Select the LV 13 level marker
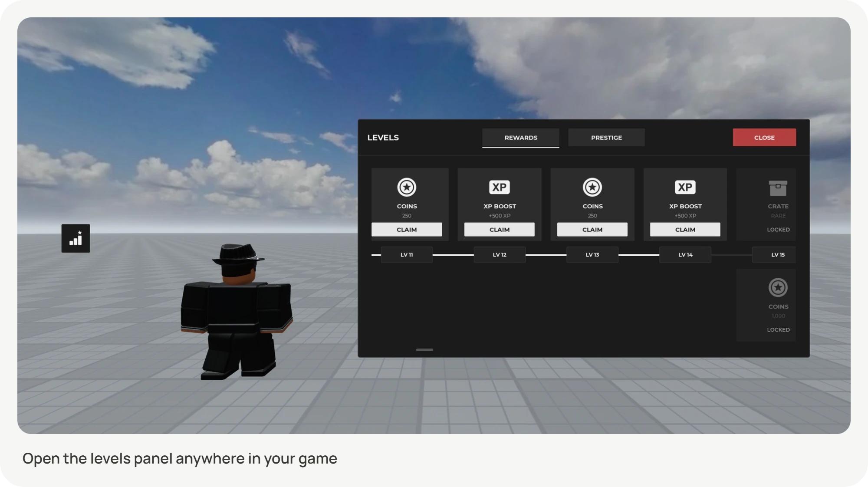This screenshot has width=868, height=487. (x=592, y=255)
